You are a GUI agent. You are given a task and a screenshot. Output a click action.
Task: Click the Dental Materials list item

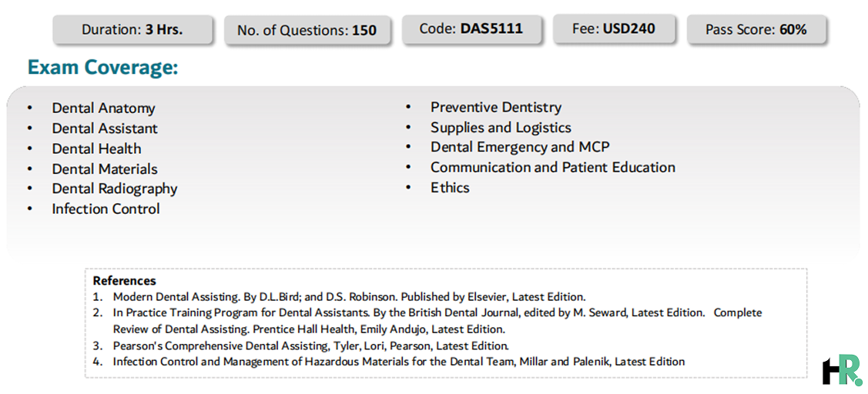coord(105,169)
